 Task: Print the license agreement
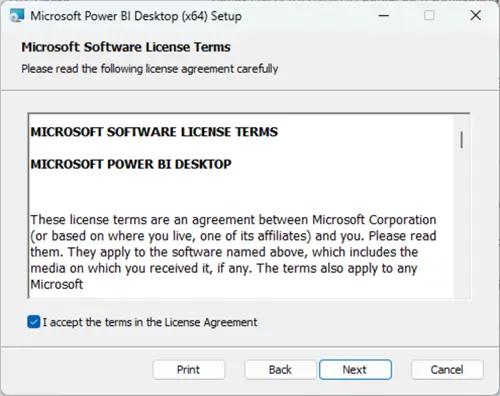coord(189,370)
